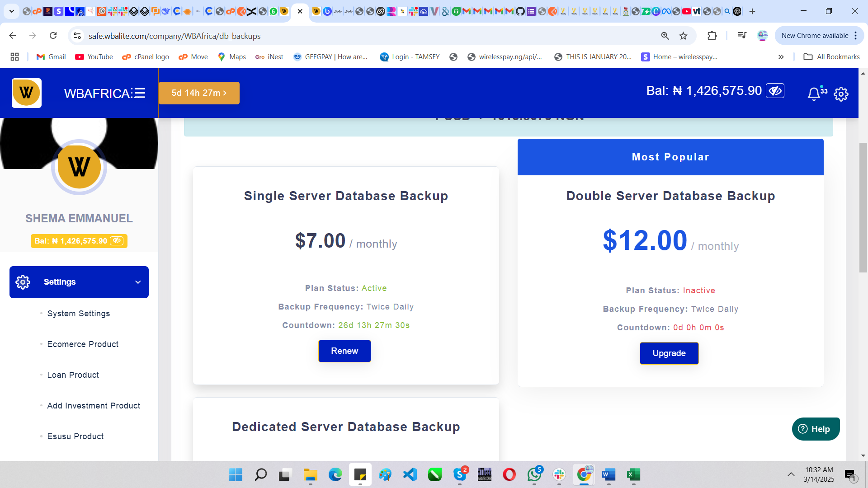Expand the 5d 14h 27m countdown button
This screenshot has height=488, width=868.
coord(199,93)
